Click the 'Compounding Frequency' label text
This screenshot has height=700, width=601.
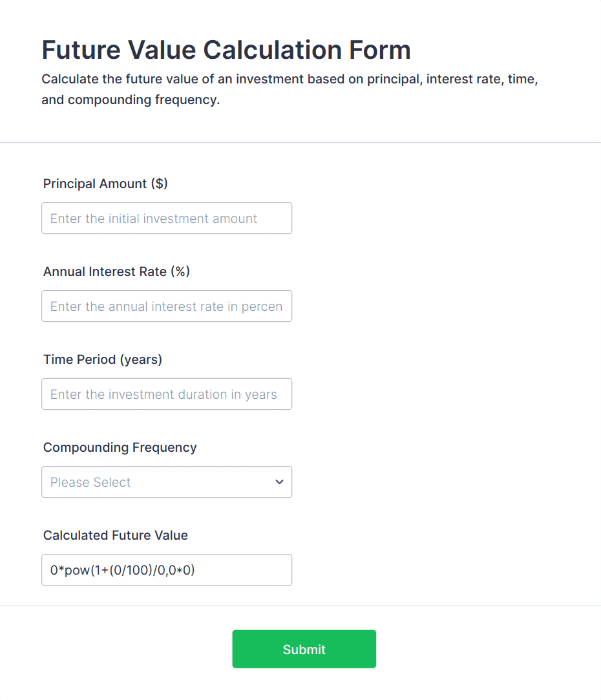point(120,447)
